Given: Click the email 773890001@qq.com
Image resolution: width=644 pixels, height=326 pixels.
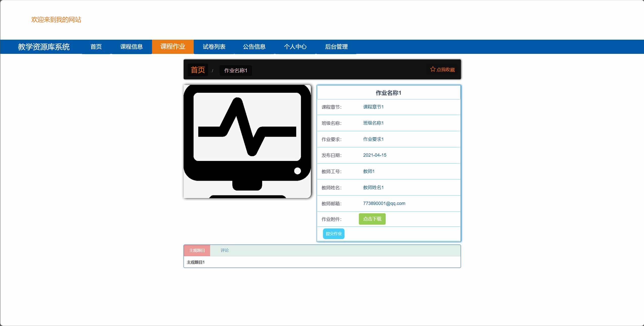Looking at the screenshot, I should tap(384, 203).
